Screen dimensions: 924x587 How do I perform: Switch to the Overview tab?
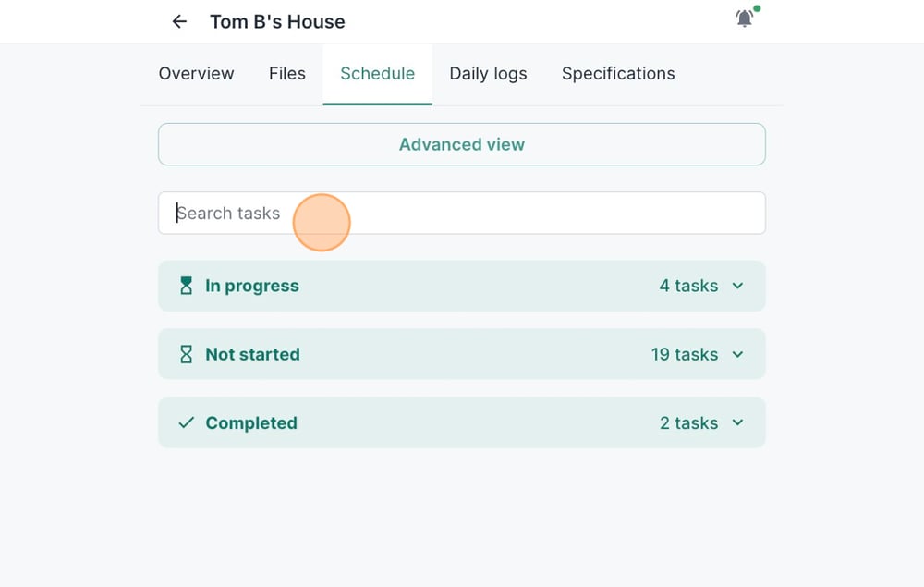(x=196, y=74)
